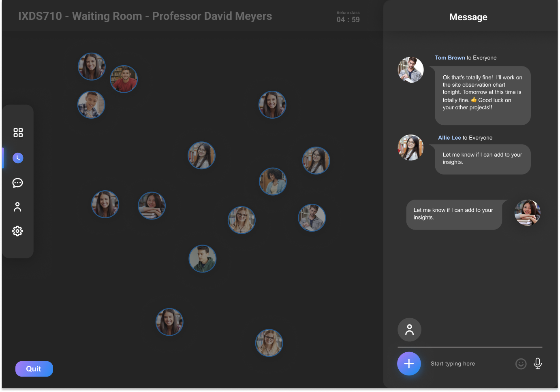
Task: Open the settings gear icon
Action: [x=17, y=231]
